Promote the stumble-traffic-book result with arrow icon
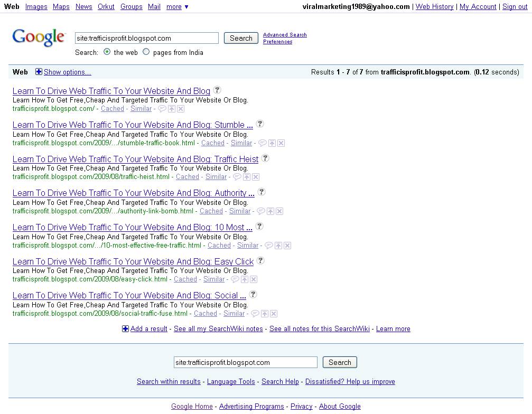The image size is (532, 414). coord(272,143)
